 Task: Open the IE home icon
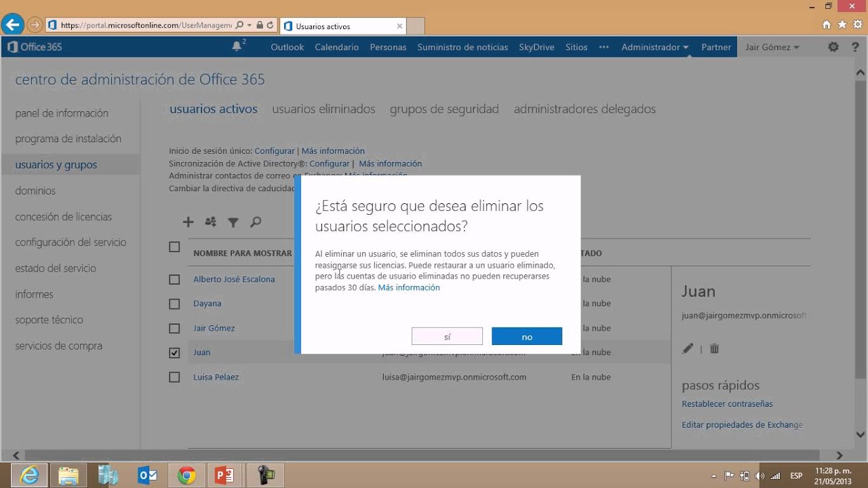(827, 24)
